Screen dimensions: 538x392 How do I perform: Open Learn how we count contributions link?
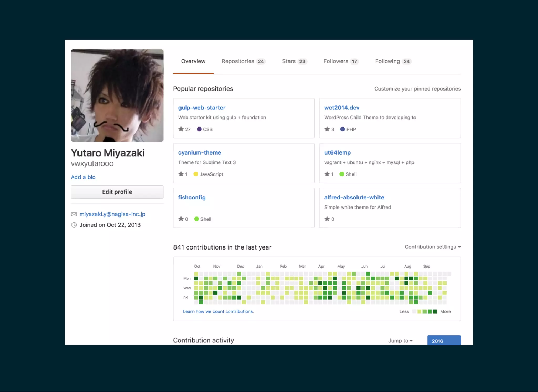click(218, 311)
